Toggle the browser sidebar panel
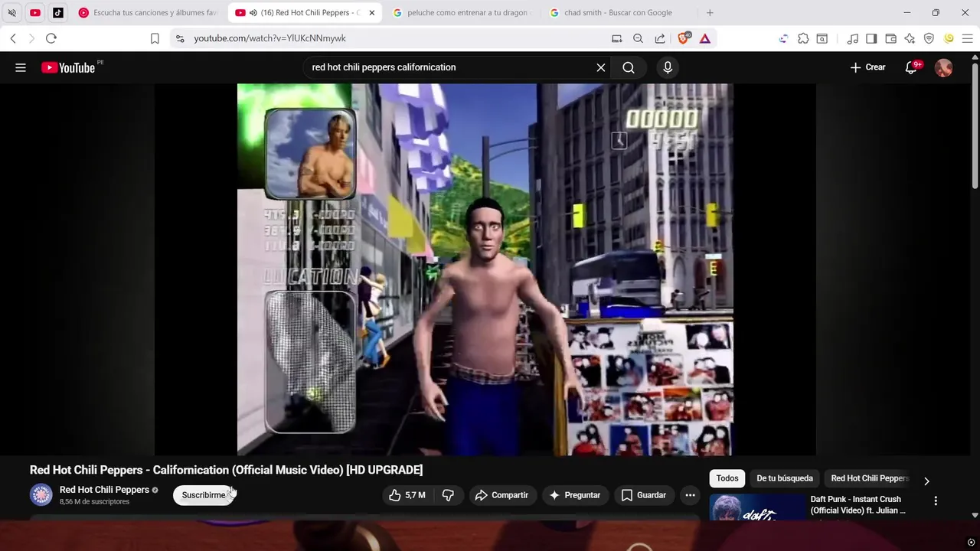The height and width of the screenshot is (551, 980). pos(871,38)
